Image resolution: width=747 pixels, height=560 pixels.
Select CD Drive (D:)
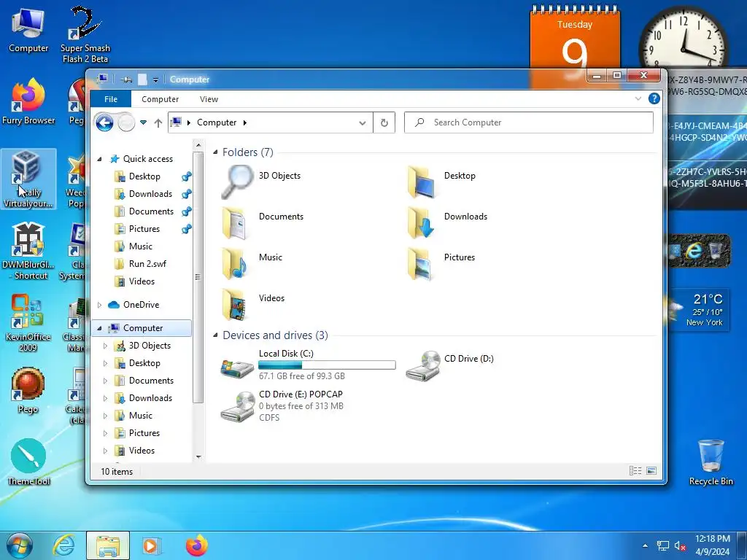449,365
